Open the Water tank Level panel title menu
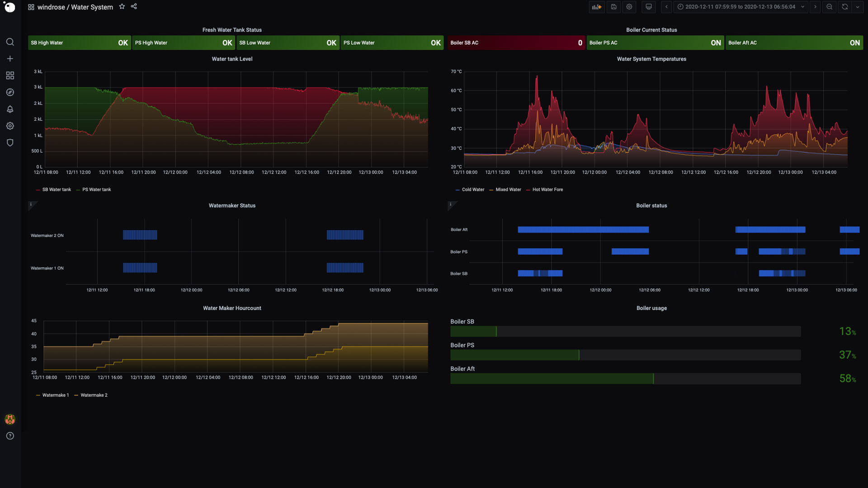Screen dimensions: 868x488 click(232, 59)
